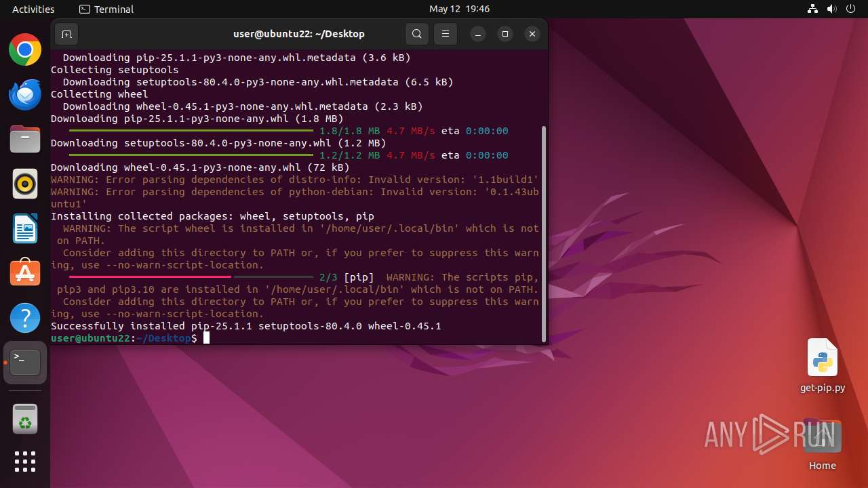Open the Help icon in dock
This screenshot has width=868, height=488.
tap(25, 318)
